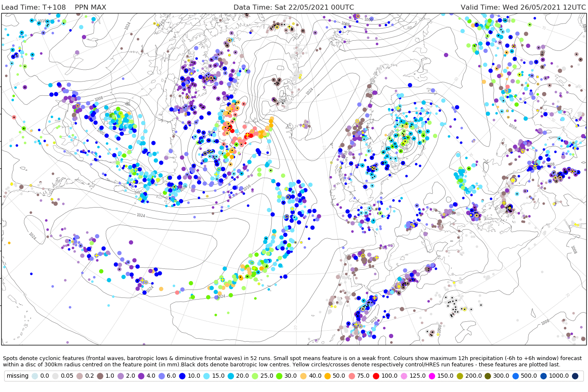Screen dimensions: 588x392
Task: Click the light green swatch between 20.0 and 25.0
Action: [255, 376]
